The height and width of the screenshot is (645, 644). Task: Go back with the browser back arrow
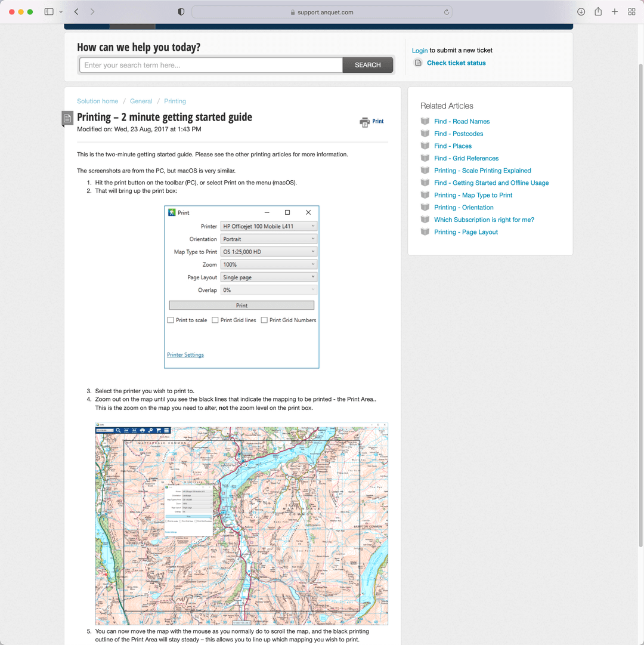point(76,12)
